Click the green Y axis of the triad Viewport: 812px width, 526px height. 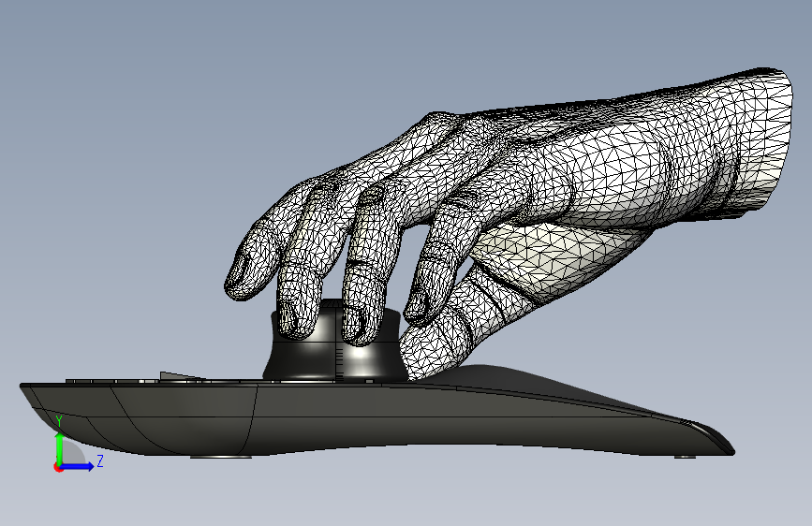[60, 448]
